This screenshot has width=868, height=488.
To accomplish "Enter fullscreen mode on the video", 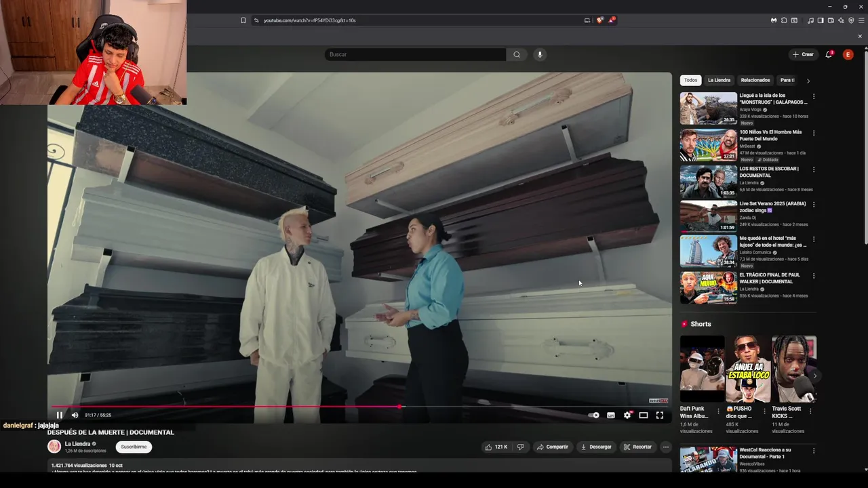I will coord(660,415).
